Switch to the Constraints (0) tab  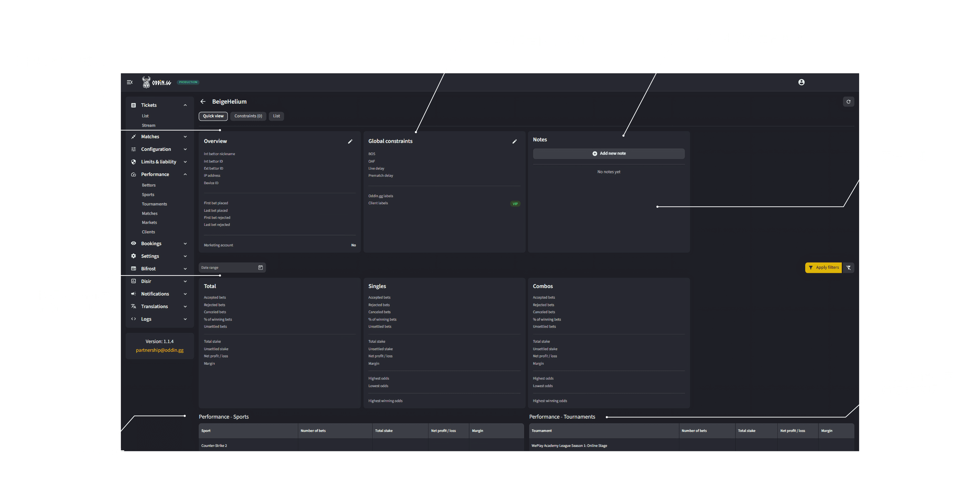tap(248, 116)
